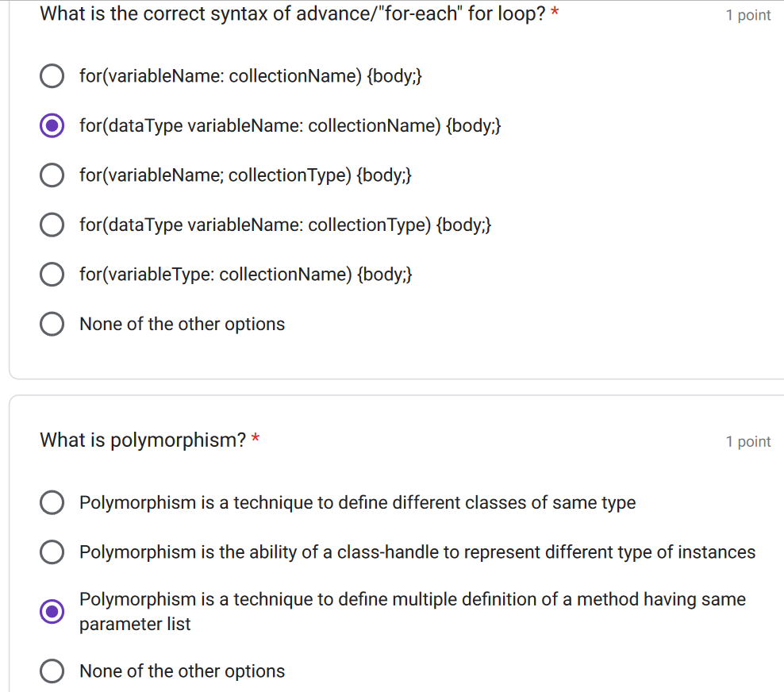Click the red asterisk next to for-each question
Image resolution: width=784 pixels, height=692 pixels.
click(x=554, y=11)
